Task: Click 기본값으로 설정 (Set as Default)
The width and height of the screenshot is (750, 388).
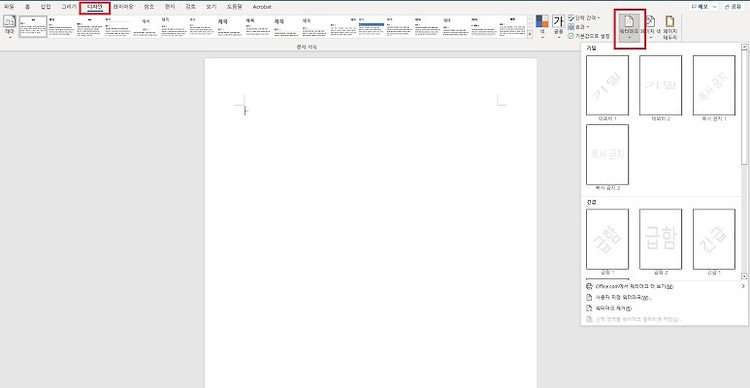Action: pos(589,36)
